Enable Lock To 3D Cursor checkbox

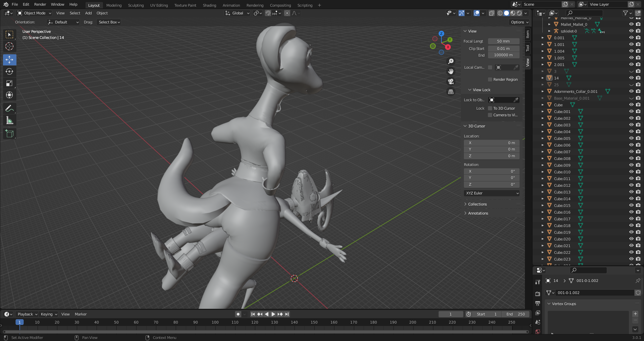coord(490,108)
